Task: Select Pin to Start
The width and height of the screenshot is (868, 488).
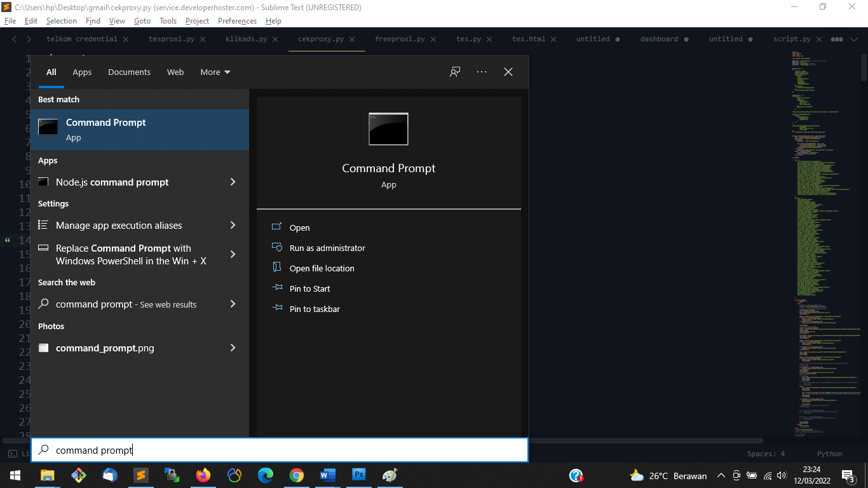Action: click(x=310, y=288)
